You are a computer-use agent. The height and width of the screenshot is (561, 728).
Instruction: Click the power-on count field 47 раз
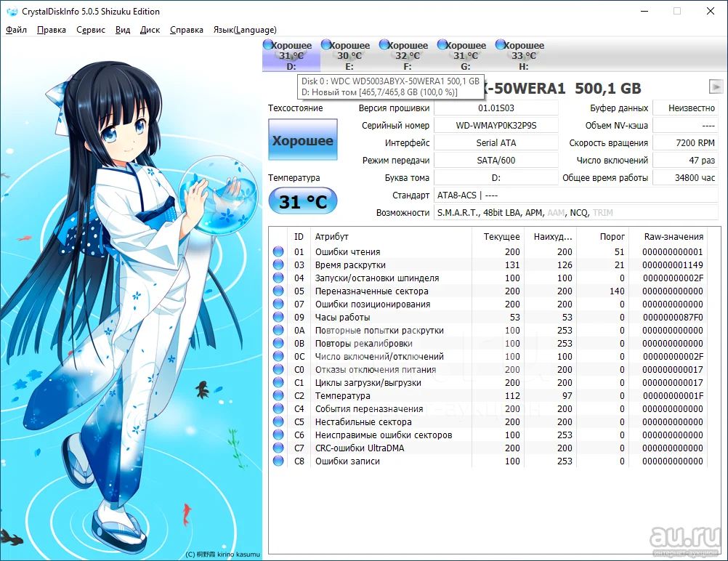tap(686, 160)
